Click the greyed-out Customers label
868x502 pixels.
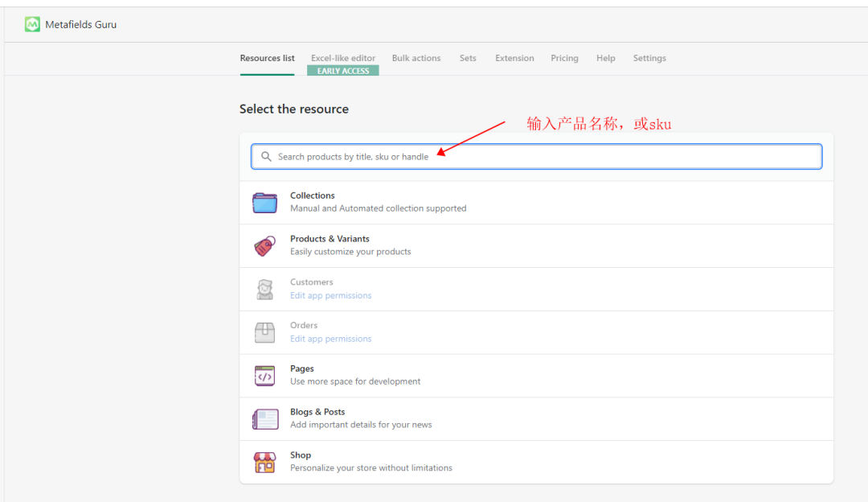pyautogui.click(x=312, y=282)
